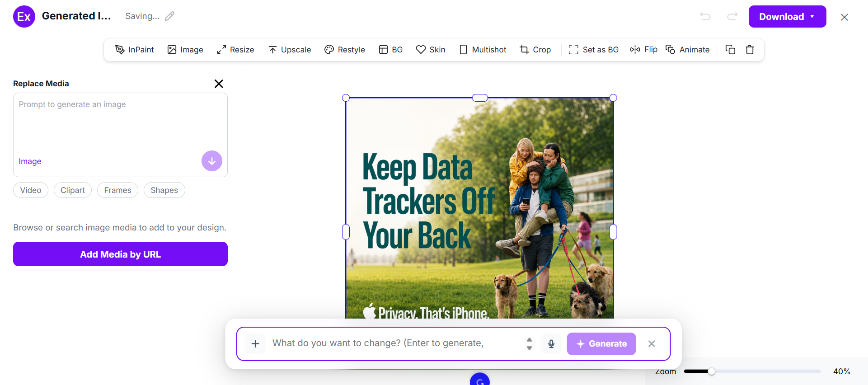Click the 40% zoom value
The width and height of the screenshot is (868, 385).
(842, 371)
